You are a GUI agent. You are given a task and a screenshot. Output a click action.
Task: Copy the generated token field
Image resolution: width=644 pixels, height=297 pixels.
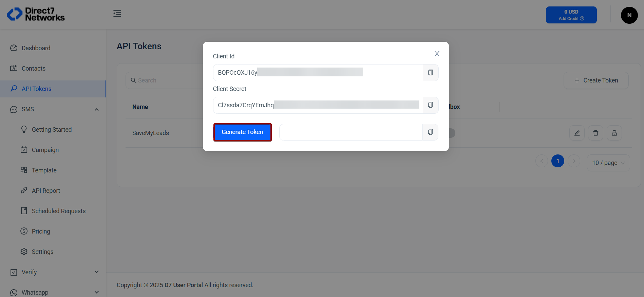coord(430,132)
